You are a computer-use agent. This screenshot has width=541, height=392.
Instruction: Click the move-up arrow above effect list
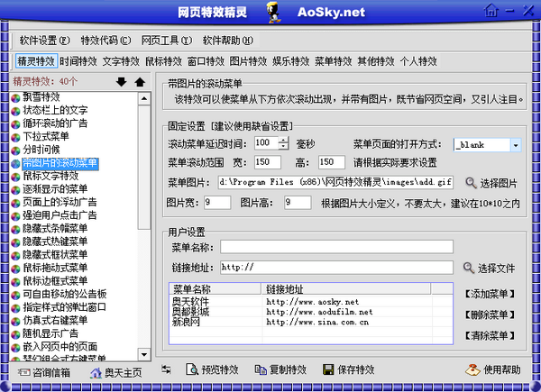(139, 83)
